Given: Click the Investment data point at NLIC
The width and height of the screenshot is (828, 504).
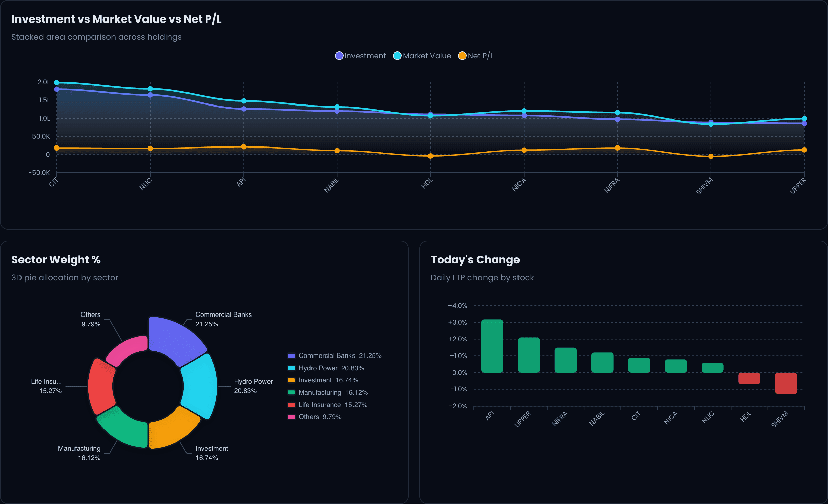Looking at the screenshot, I should [x=150, y=95].
